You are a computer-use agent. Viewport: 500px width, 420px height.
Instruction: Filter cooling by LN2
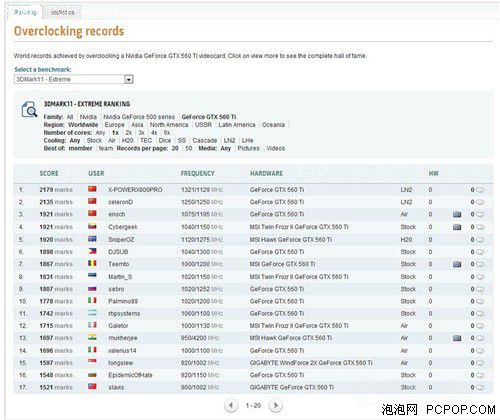pos(229,140)
